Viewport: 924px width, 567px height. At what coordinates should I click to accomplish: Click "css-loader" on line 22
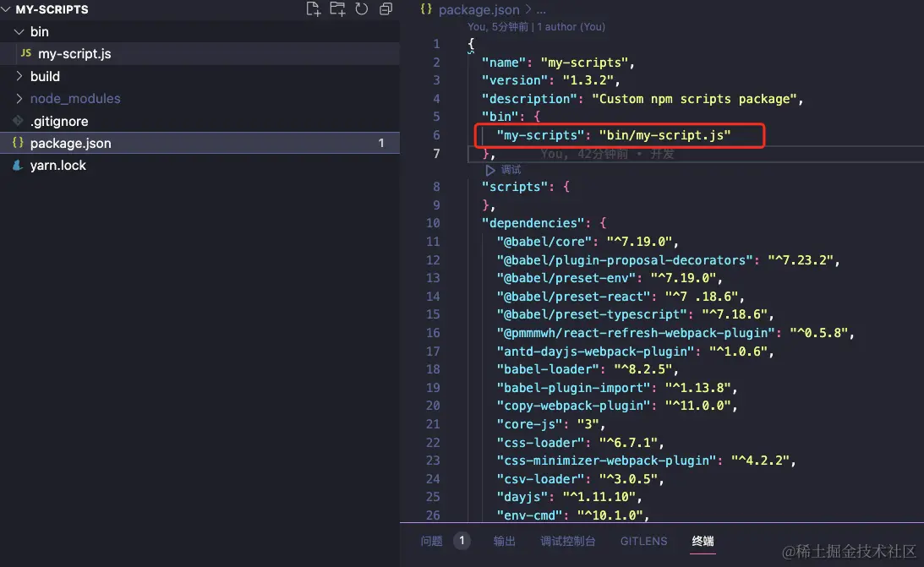[540, 443]
